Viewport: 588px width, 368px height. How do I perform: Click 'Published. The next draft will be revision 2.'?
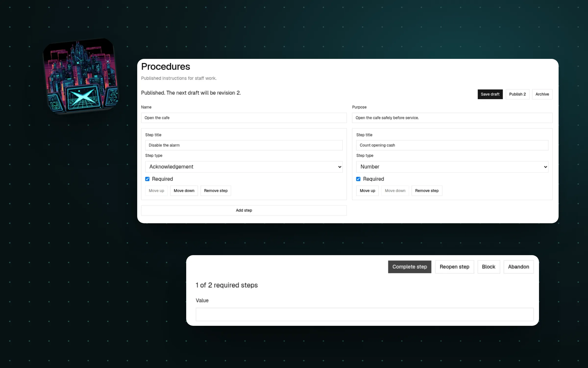[191, 93]
